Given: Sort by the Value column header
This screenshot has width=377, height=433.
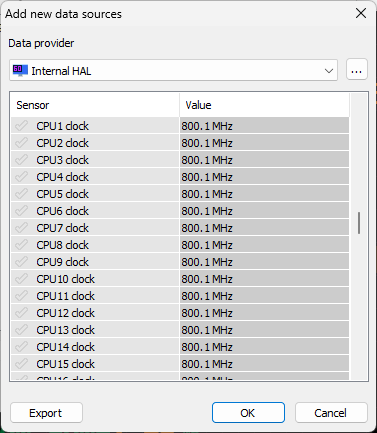Looking at the screenshot, I should (264, 105).
